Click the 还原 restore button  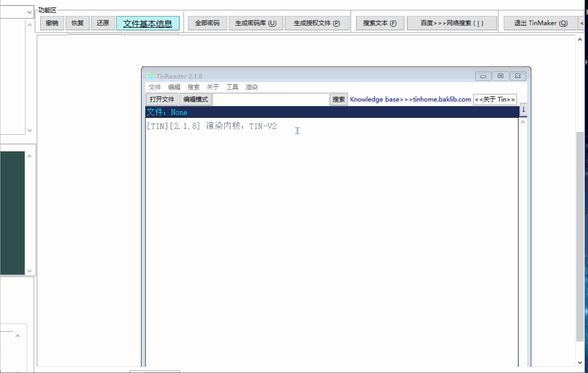point(103,23)
